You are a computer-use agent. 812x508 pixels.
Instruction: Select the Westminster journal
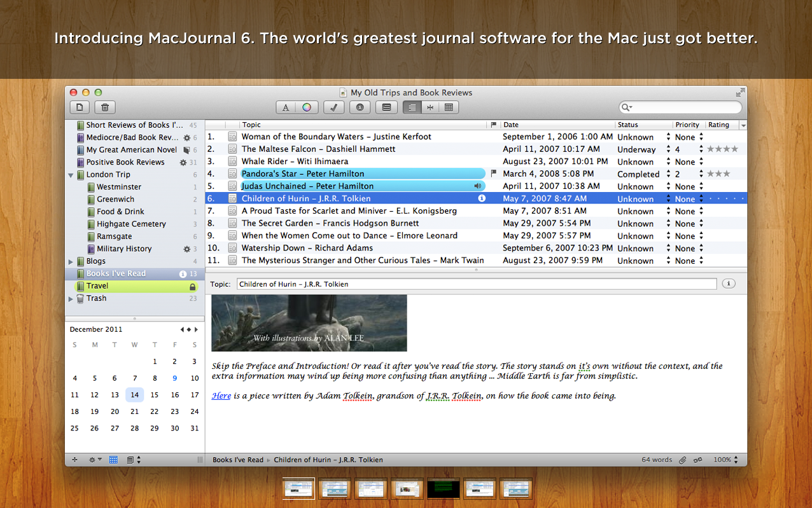tap(119, 187)
